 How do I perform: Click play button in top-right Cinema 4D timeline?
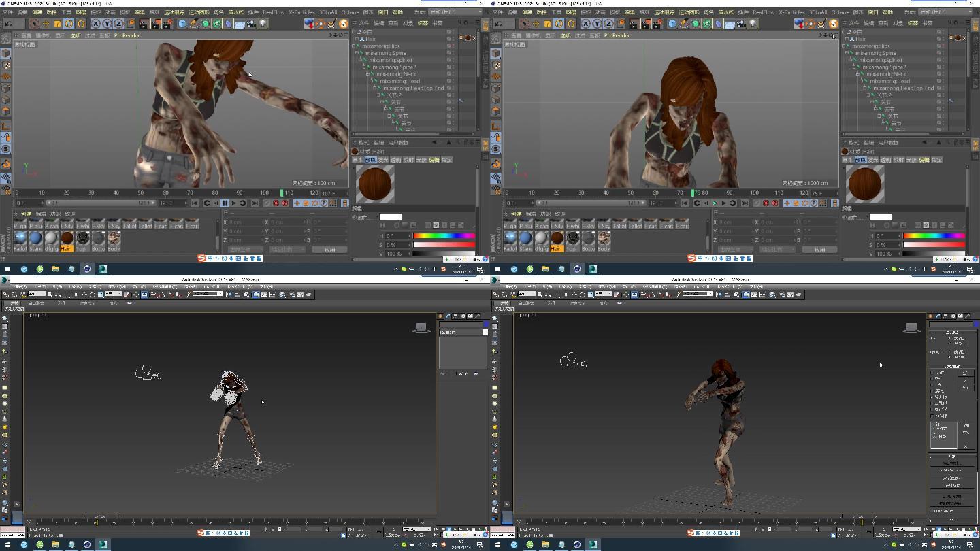click(715, 203)
